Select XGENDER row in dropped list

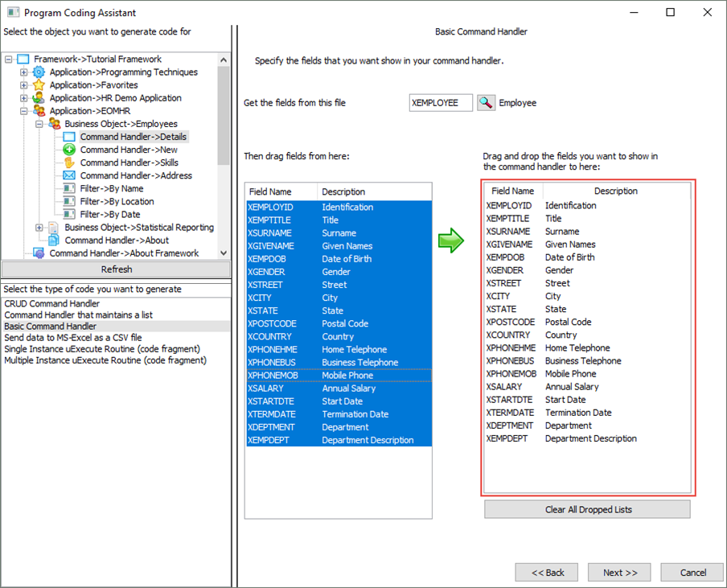(587, 270)
